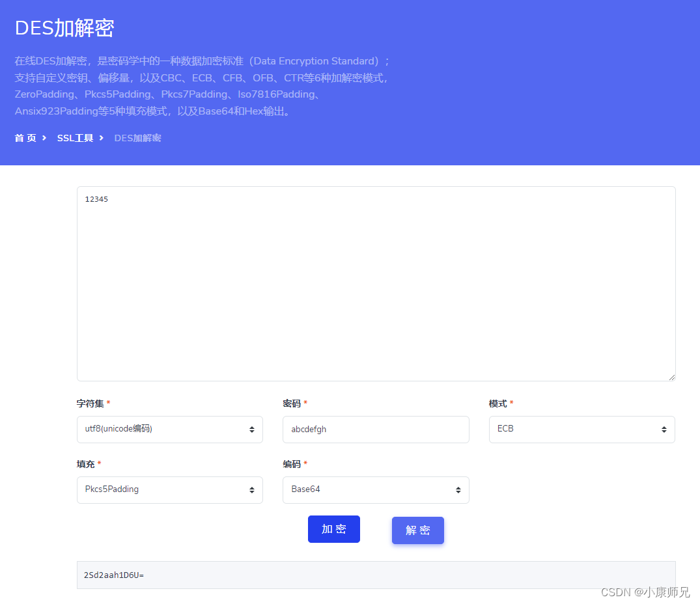
Task: Click the 模式 field label
Action: coord(497,404)
